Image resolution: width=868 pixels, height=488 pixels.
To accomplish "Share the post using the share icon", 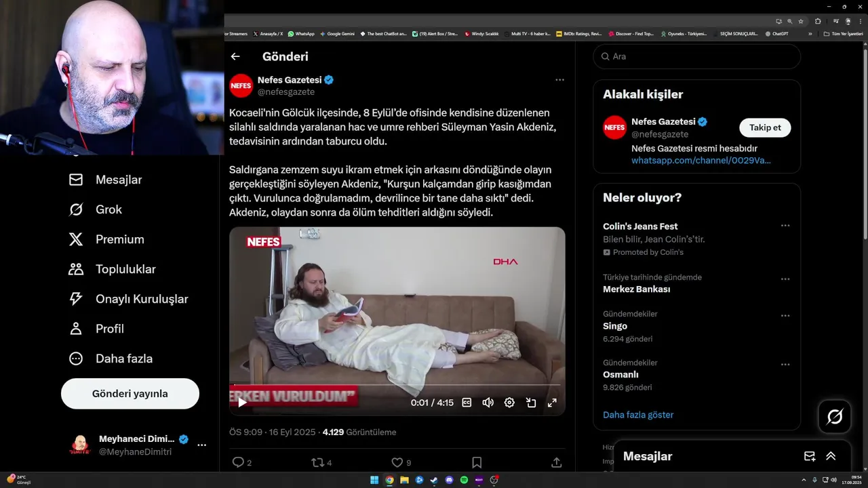I will (557, 462).
